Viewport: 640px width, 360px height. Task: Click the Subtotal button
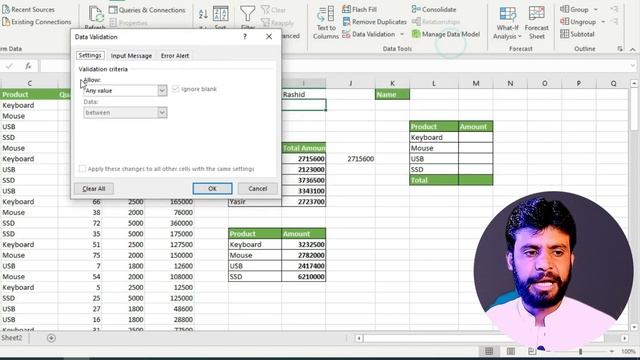click(577, 34)
